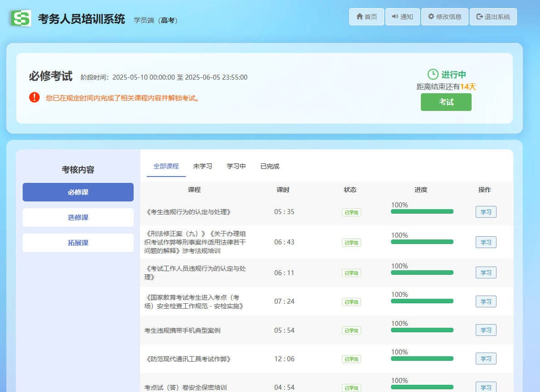Image resolution: width=540 pixels, height=392 pixels.
Task: Click 学习 for 考生违规携带手机典型案例
Action: pyautogui.click(x=486, y=330)
